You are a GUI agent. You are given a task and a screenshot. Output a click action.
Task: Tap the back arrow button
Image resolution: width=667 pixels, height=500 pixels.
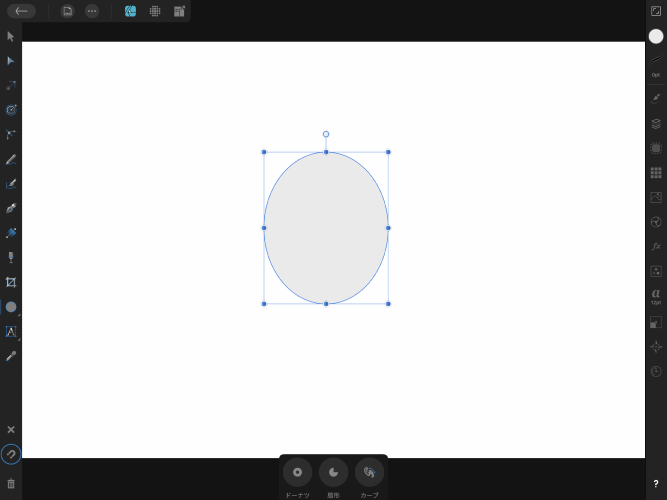21,11
